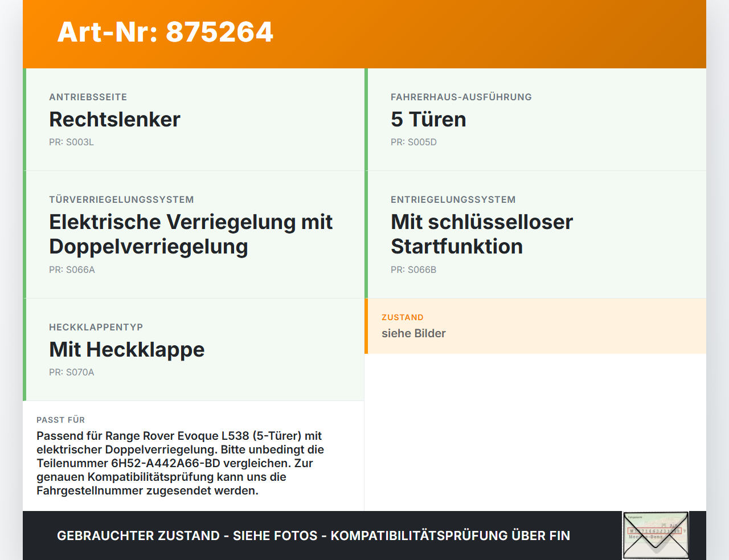This screenshot has width=729, height=560.
Task: Select the Passt für compatibility paragraph
Action: 180,463
